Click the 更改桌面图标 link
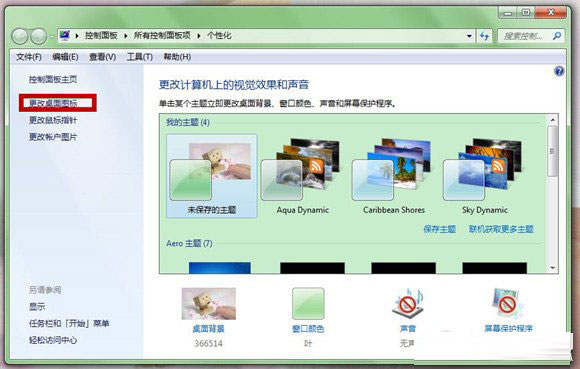This screenshot has width=580, height=369. (53, 103)
